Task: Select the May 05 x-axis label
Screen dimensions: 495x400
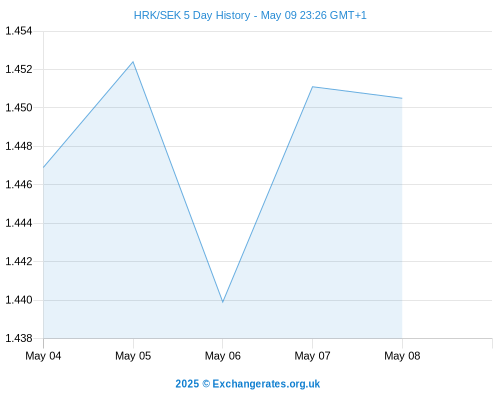Action: 133,356
